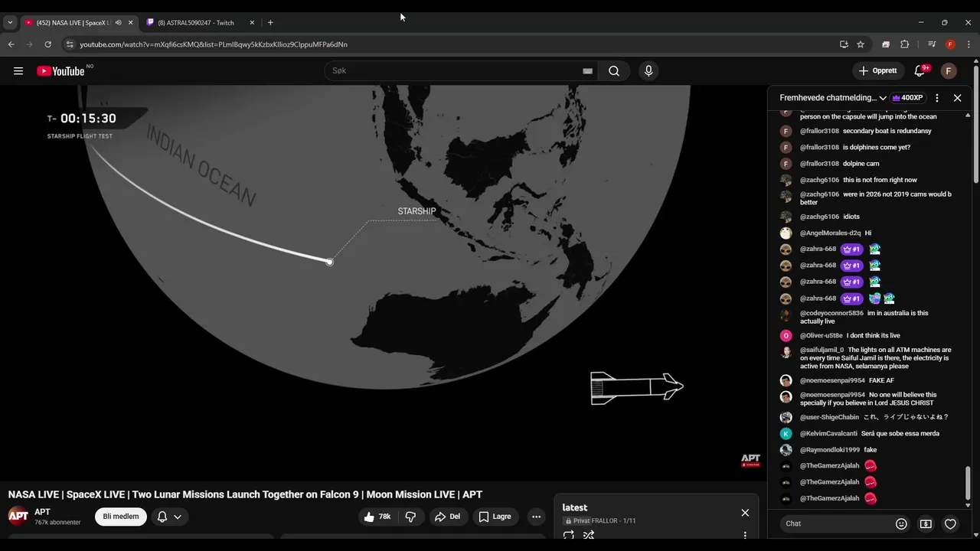This screenshot has height=551, width=980.
Task: Dislike the video with thumbs down
Action: click(410, 517)
